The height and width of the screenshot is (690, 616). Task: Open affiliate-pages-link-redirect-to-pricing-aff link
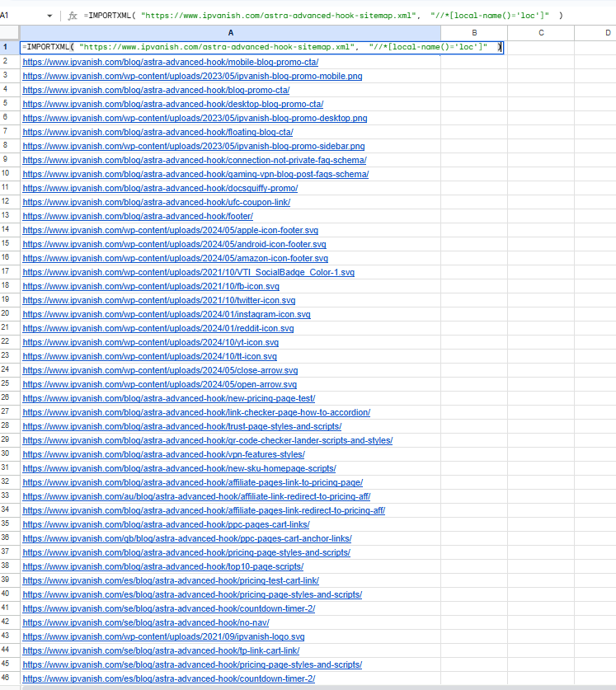[x=204, y=511]
